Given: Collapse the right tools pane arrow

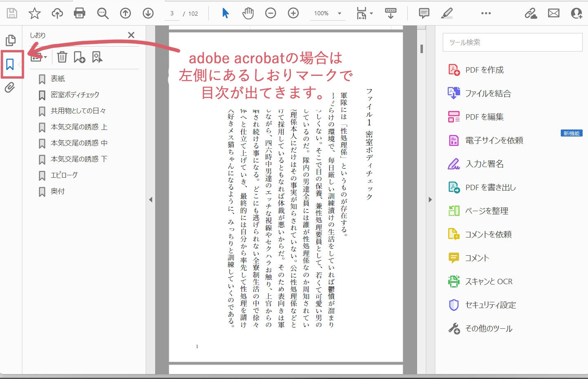Looking at the screenshot, I should coord(430,200).
